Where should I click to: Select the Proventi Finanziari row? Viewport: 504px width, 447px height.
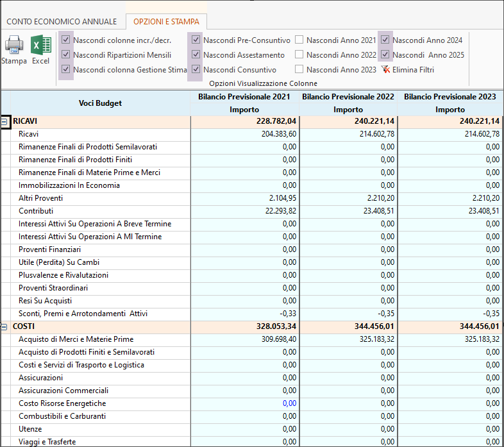49,249
